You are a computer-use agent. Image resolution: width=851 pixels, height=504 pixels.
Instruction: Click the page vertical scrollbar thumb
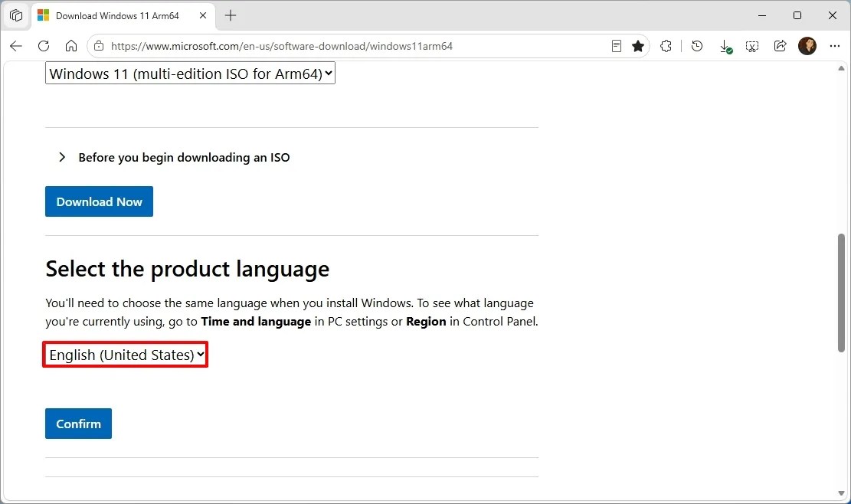point(841,293)
